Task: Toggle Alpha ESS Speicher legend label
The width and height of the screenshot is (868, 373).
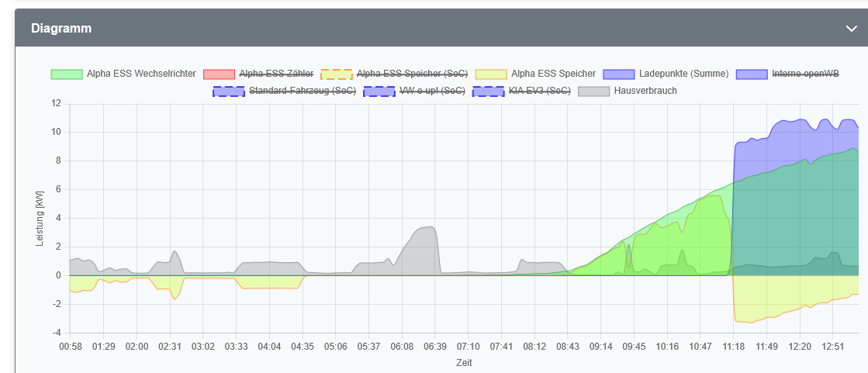Action: 554,74
